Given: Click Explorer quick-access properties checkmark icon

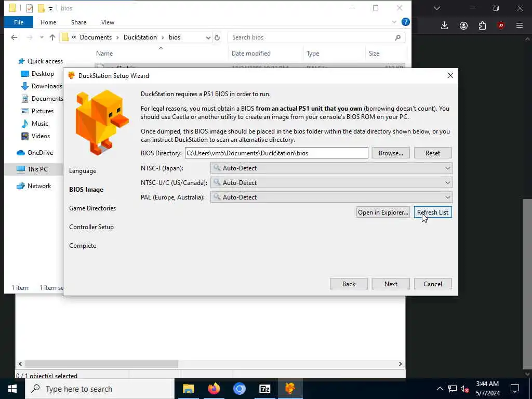Looking at the screenshot, I should [x=30, y=8].
